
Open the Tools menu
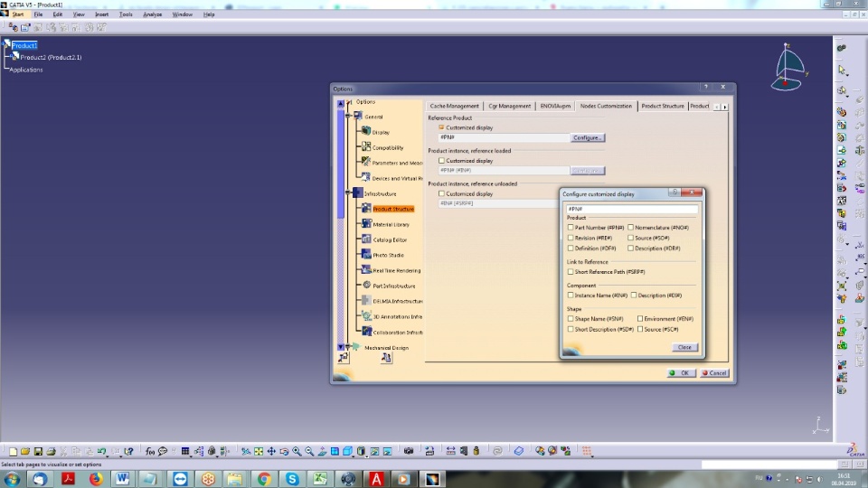tap(126, 14)
